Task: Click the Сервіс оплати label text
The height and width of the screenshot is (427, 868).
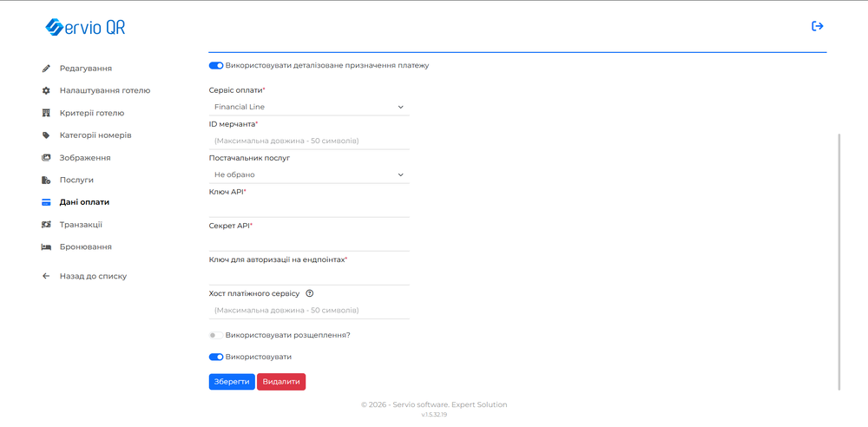Action: coord(237,89)
